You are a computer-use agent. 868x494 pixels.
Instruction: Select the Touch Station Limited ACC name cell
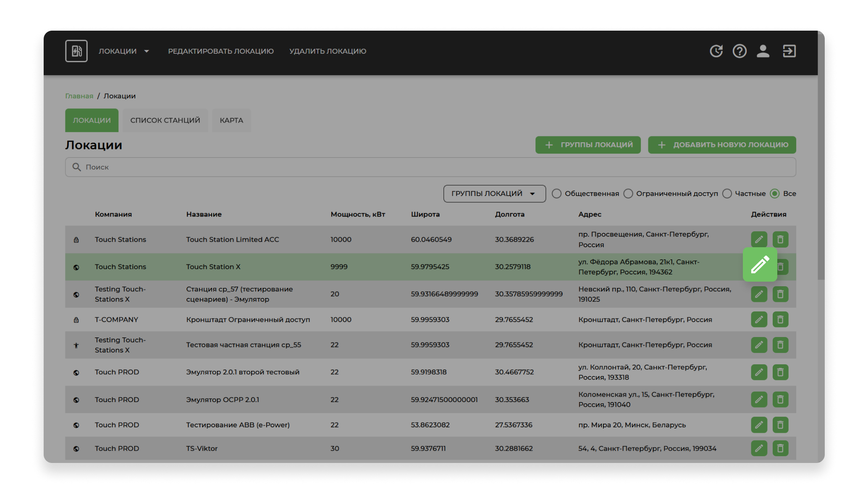pyautogui.click(x=232, y=239)
